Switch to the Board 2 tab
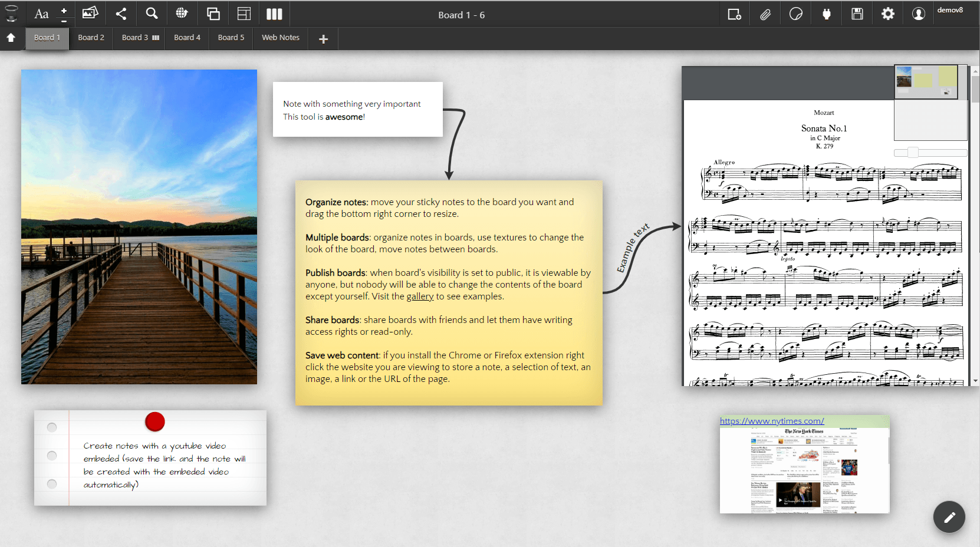Screen dimensions: 980x547 [91, 38]
